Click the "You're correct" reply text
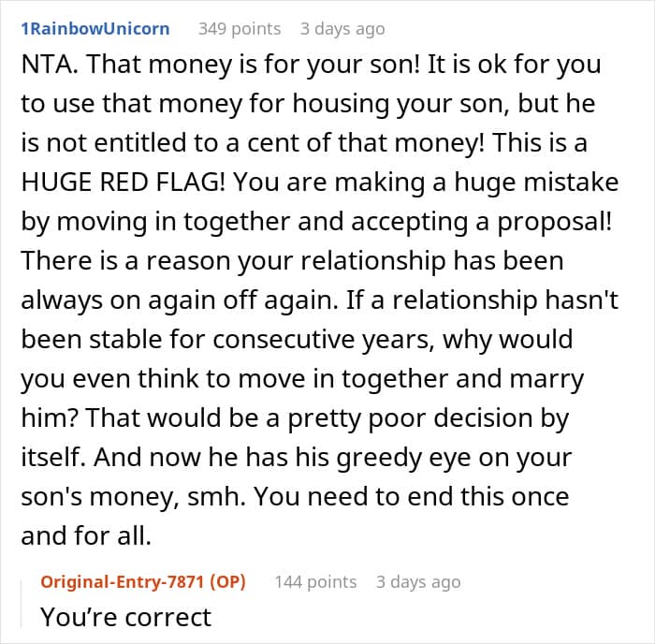Image resolution: width=655 pixels, height=644 pixels. [126, 617]
